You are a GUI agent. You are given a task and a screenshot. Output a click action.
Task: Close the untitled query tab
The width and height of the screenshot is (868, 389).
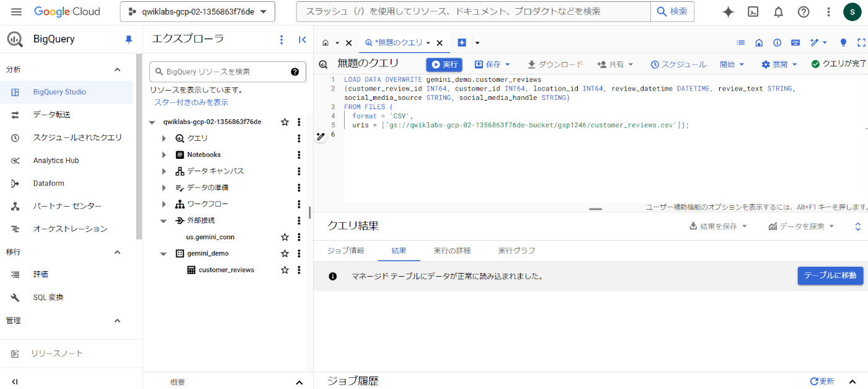click(x=440, y=43)
